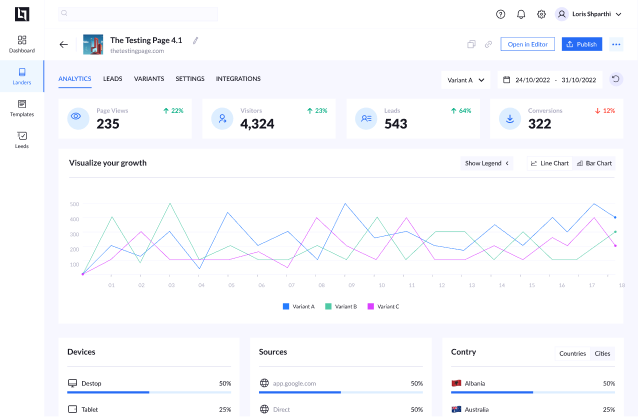Image resolution: width=638 pixels, height=417 pixels.
Task: Open the notifications bell
Action: click(x=521, y=14)
